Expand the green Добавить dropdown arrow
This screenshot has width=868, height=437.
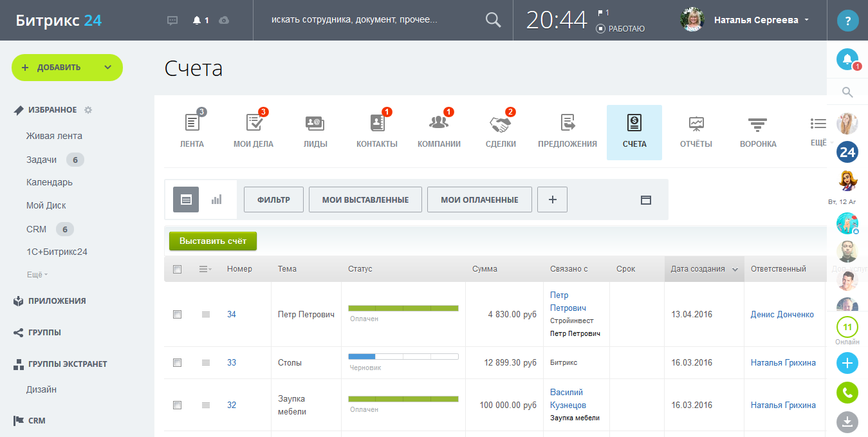point(107,68)
